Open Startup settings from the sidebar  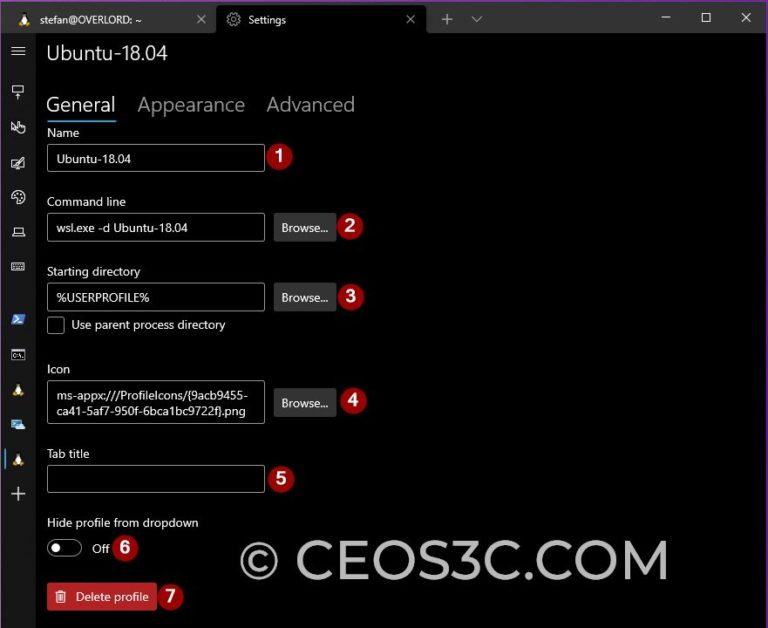coord(18,92)
